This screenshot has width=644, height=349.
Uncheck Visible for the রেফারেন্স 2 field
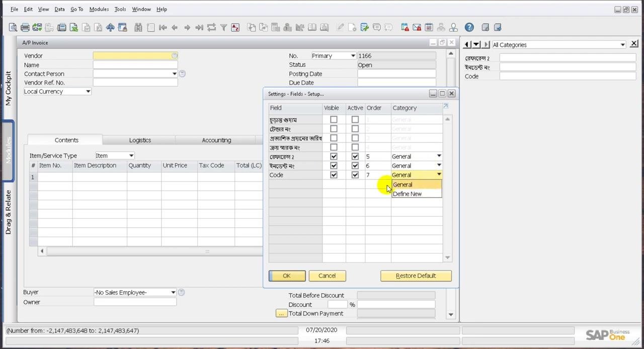coord(334,156)
